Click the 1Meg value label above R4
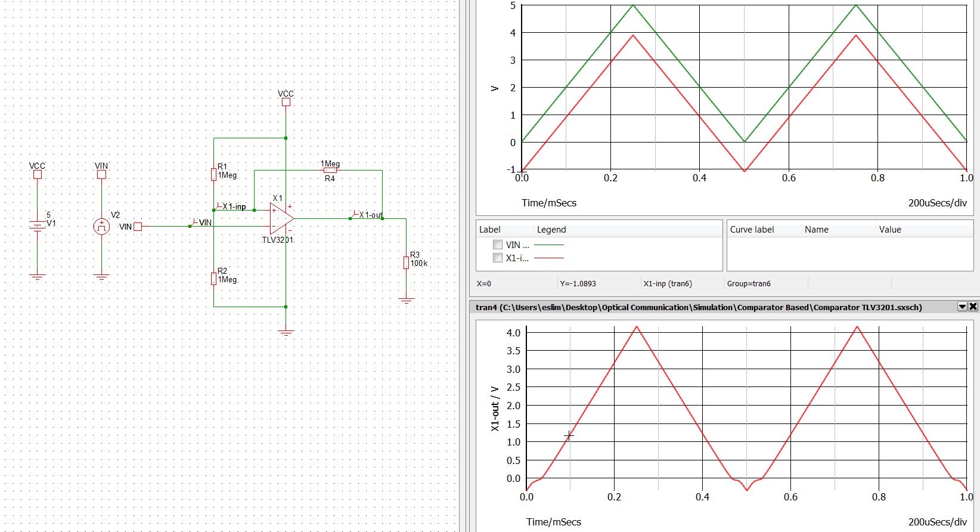 [330, 163]
